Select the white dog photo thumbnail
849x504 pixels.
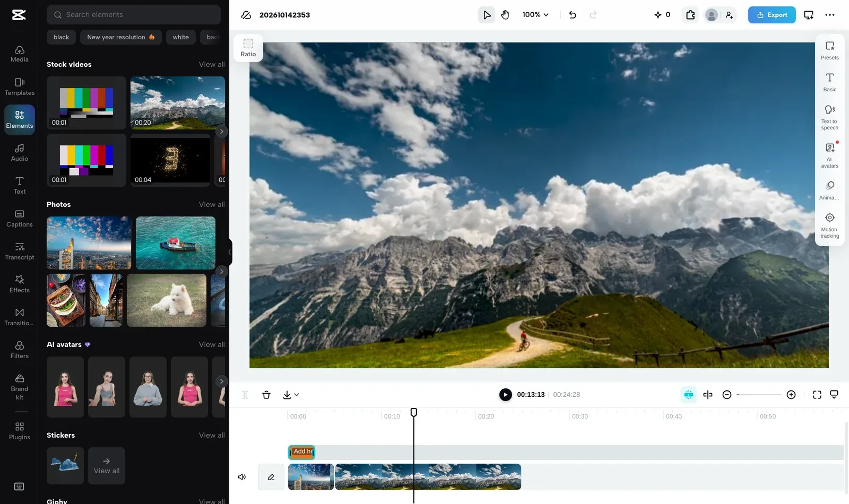[167, 300]
